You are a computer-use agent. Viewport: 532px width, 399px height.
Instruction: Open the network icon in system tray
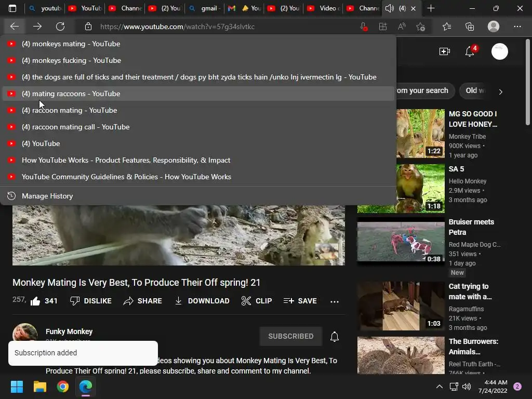(454, 387)
